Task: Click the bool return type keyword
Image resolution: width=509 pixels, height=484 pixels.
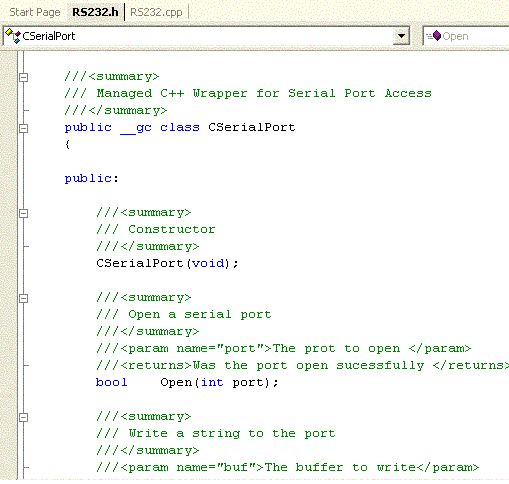Action: 112,382
